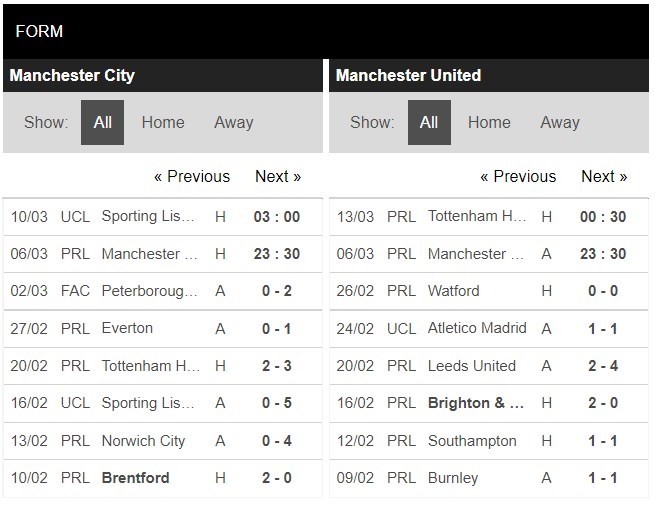
Task: Select the All tab under Manchester City
Action: point(103,122)
